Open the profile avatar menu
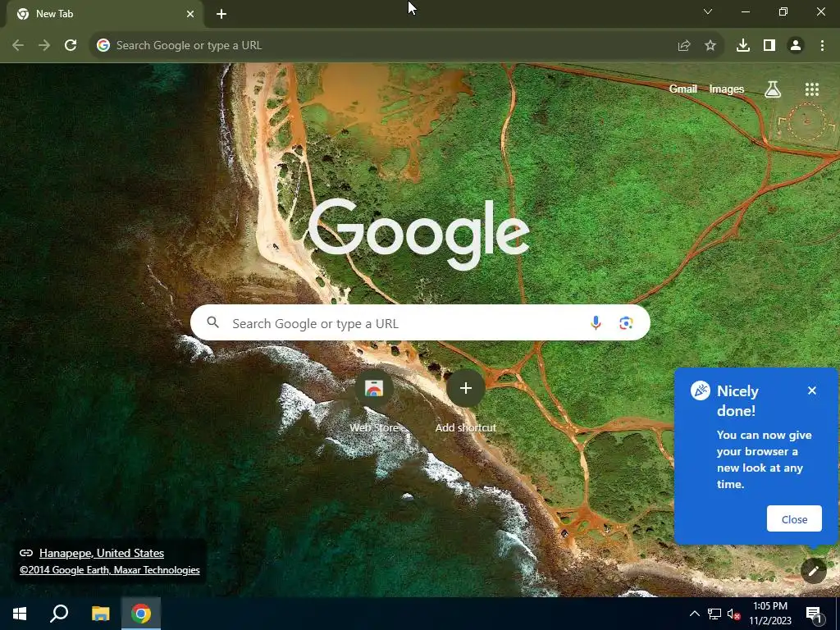 (x=796, y=46)
